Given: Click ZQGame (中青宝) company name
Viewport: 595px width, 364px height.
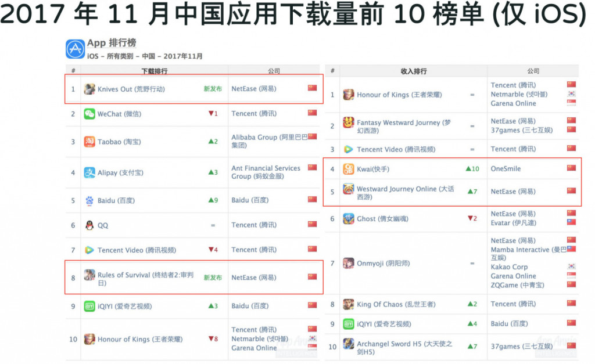Looking at the screenshot, I should point(517,285).
